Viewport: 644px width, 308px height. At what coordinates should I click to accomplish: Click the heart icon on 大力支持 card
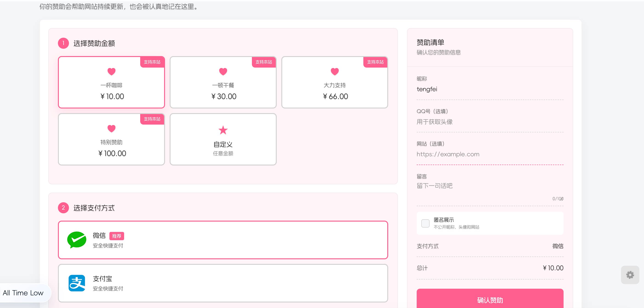pos(335,71)
